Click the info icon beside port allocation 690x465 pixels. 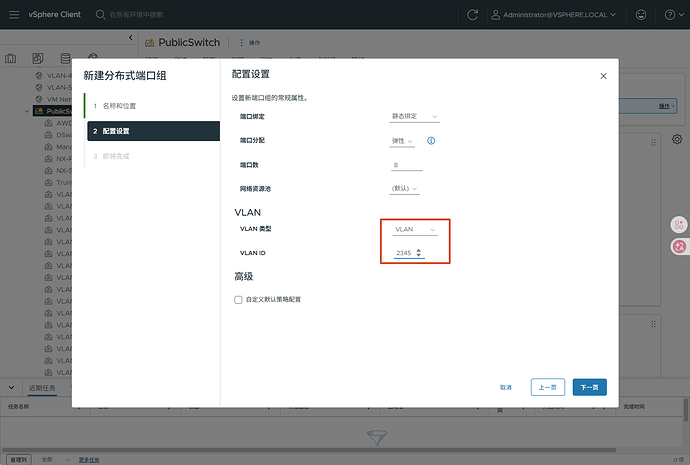click(431, 141)
